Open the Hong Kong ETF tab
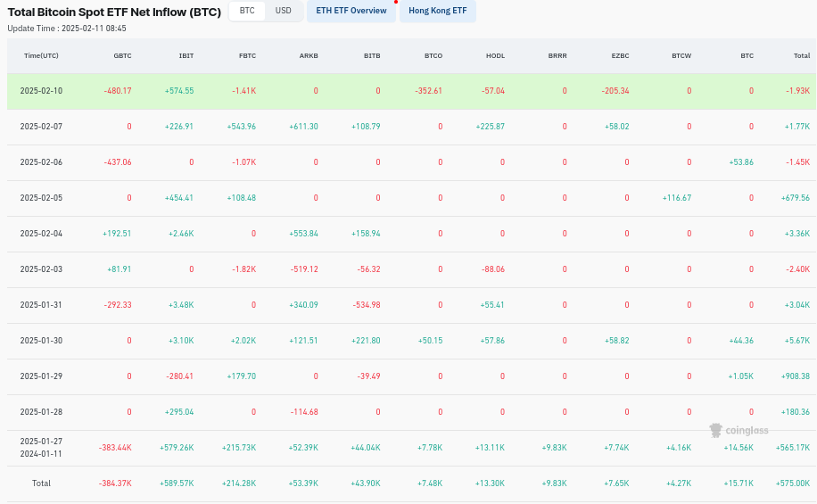The width and height of the screenshot is (817, 504). (x=438, y=11)
